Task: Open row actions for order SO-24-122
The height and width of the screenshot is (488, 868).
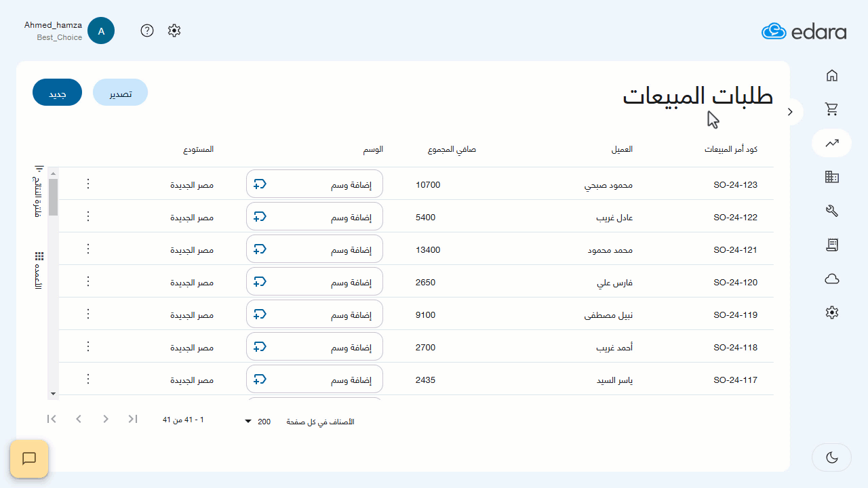Action: [x=87, y=216]
